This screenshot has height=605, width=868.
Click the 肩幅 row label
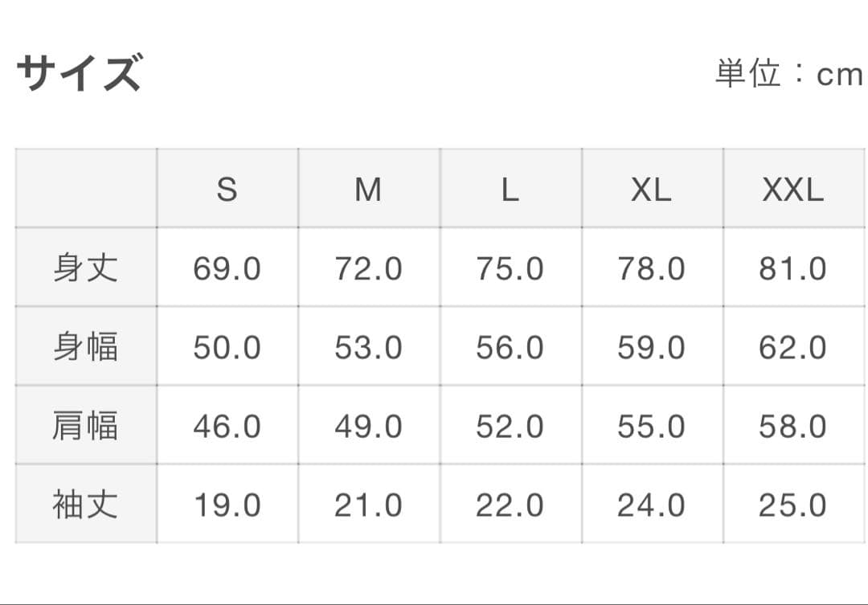[85, 426]
